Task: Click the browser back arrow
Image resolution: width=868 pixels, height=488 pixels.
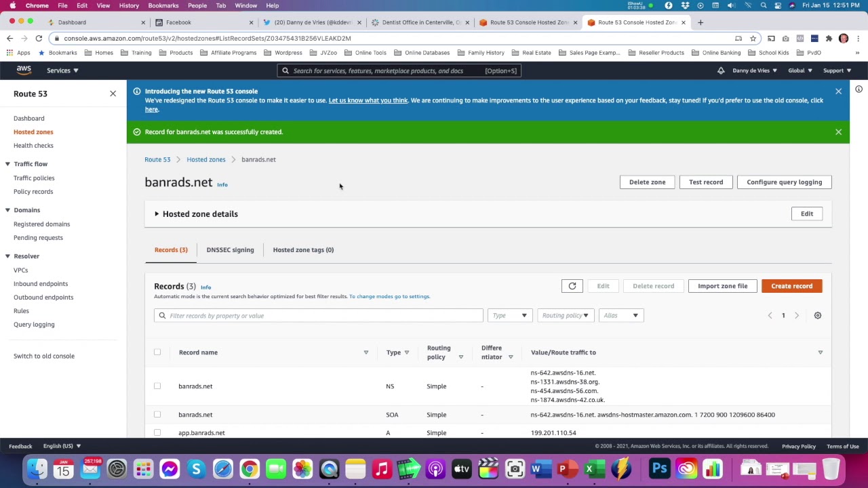Action: (10, 38)
